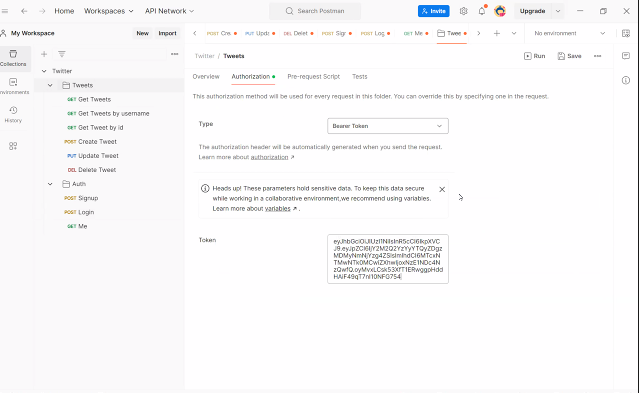Screen dimensions: 639x393
Task: Open the environment quick look icon
Action: pos(626,33)
